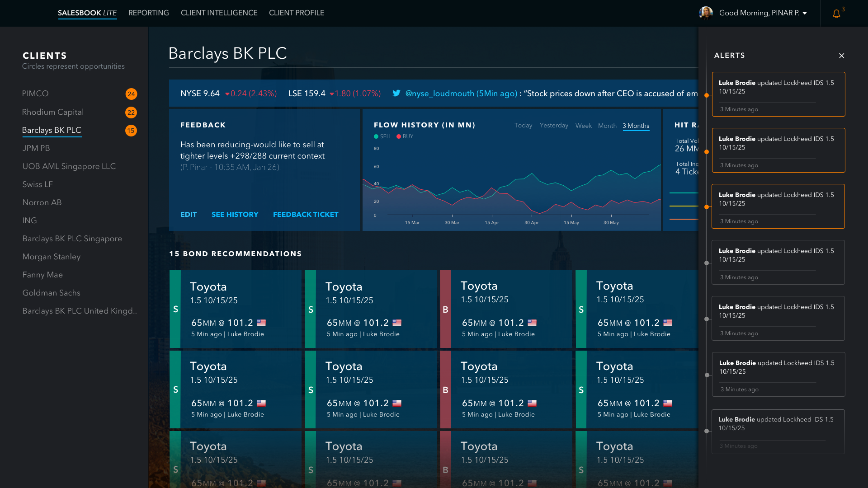Viewport: 868px width, 488px height.
Task: Click PIMCO orange badge 24
Action: [x=131, y=94]
